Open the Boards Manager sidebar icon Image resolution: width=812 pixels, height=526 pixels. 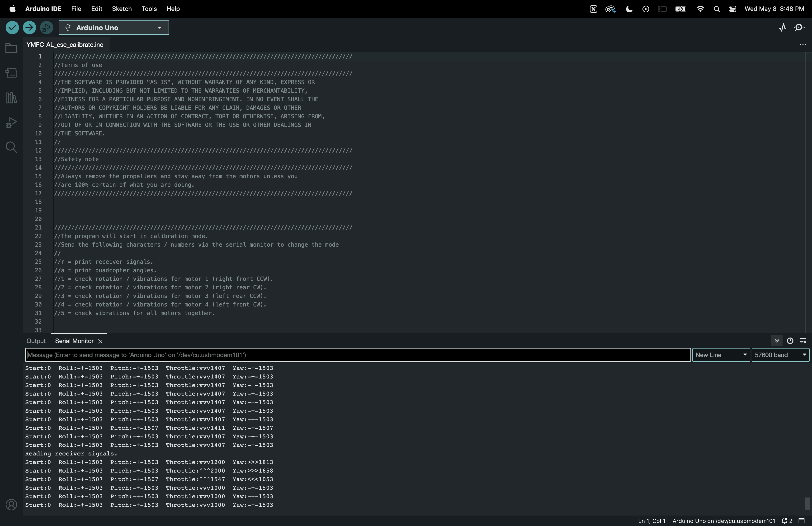pyautogui.click(x=11, y=73)
